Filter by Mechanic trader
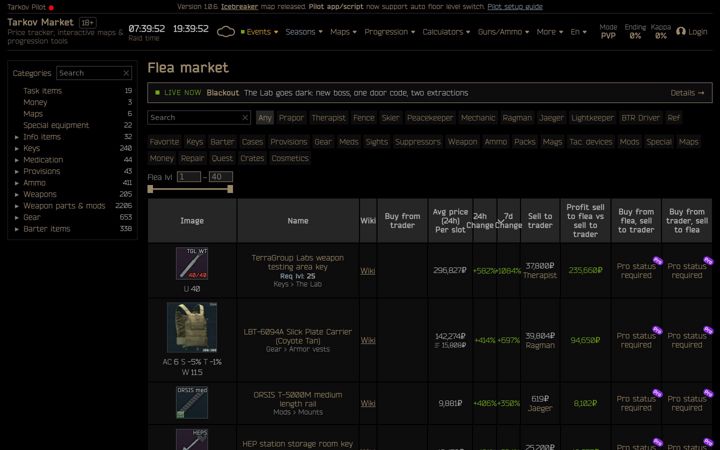The height and width of the screenshot is (450, 720). [x=478, y=118]
